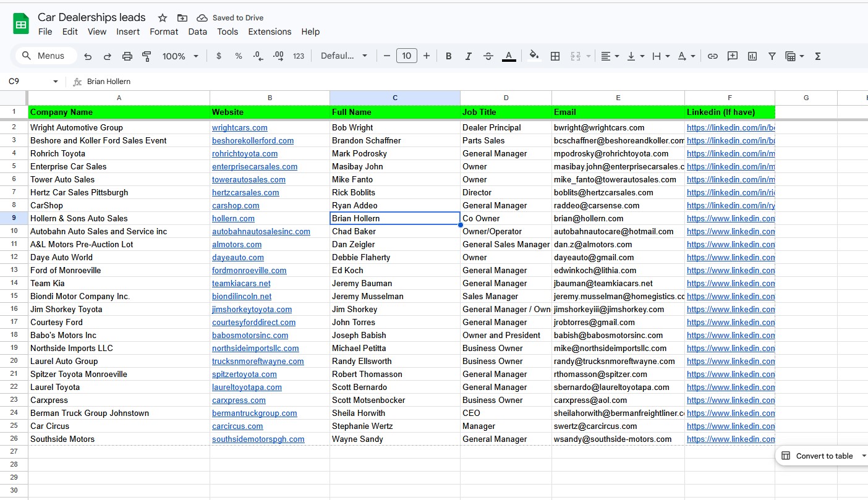Open the Edit menu
This screenshot has height=500, width=868.
point(70,32)
